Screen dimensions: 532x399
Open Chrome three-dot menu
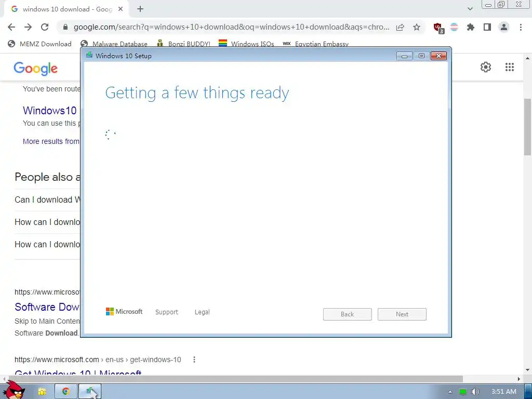point(521,27)
